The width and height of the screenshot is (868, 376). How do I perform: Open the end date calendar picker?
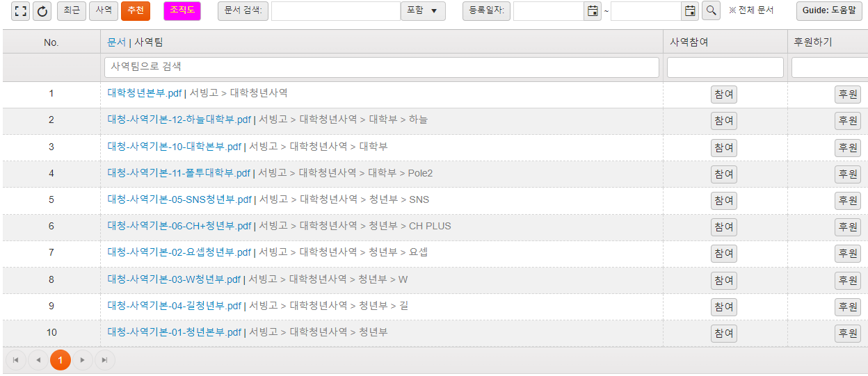click(x=690, y=11)
